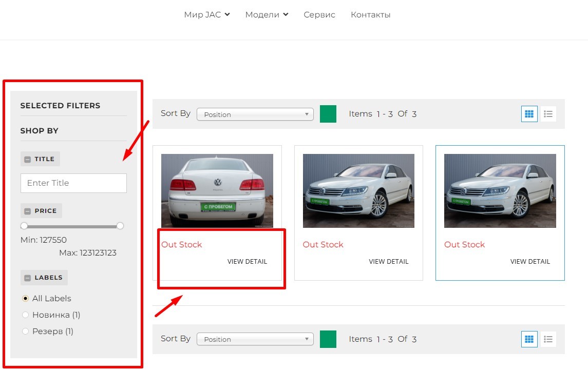Open the Модели menu

(x=267, y=15)
